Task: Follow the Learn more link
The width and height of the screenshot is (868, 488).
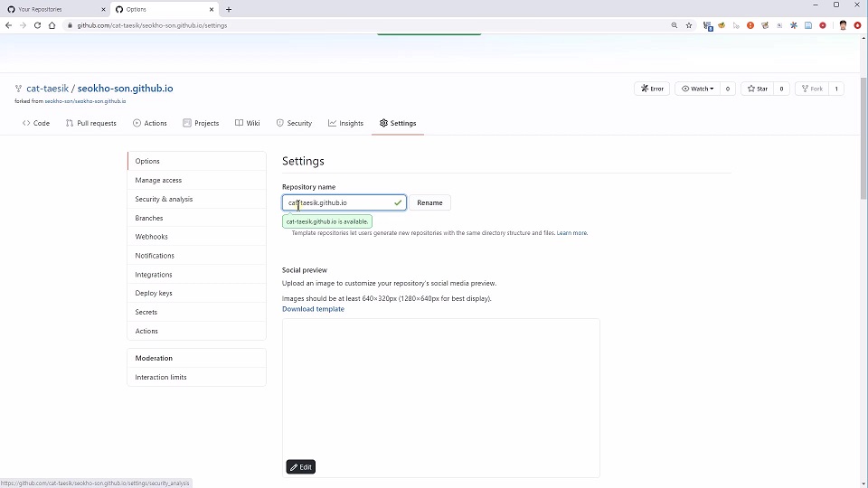Action: tap(571, 233)
